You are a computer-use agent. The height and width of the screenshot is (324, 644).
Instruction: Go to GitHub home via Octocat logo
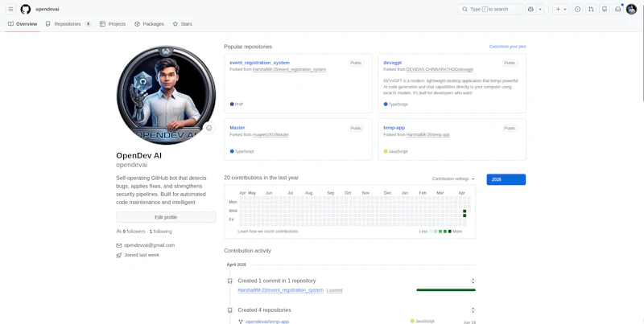coord(26,9)
